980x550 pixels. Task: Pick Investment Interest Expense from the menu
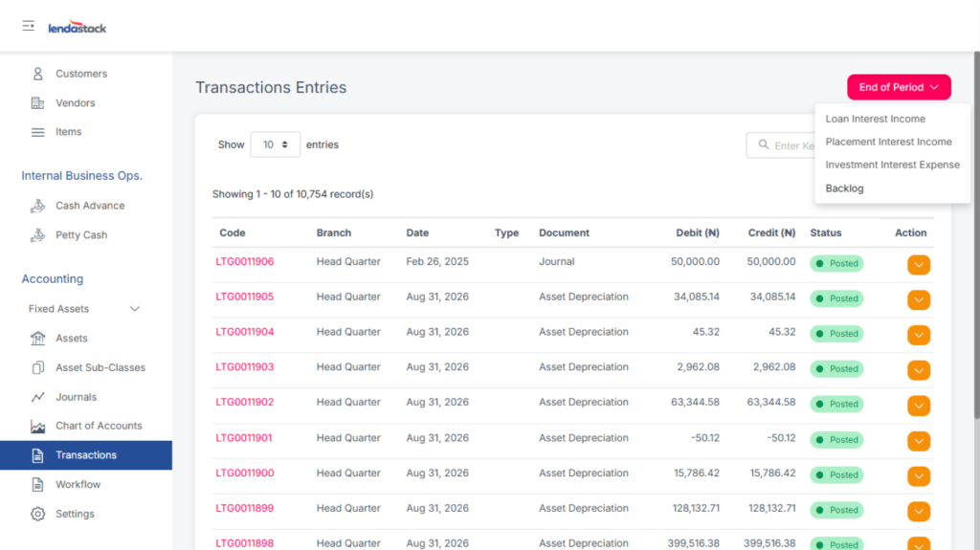point(892,165)
